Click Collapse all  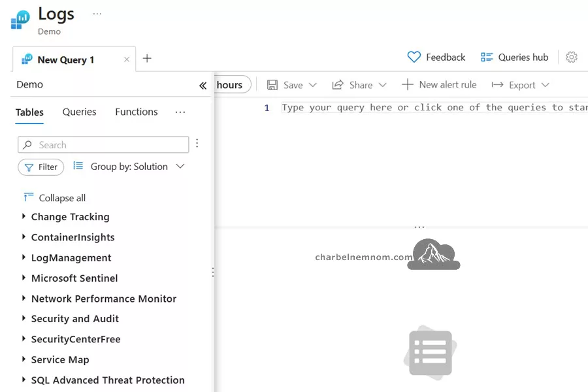[x=55, y=198]
